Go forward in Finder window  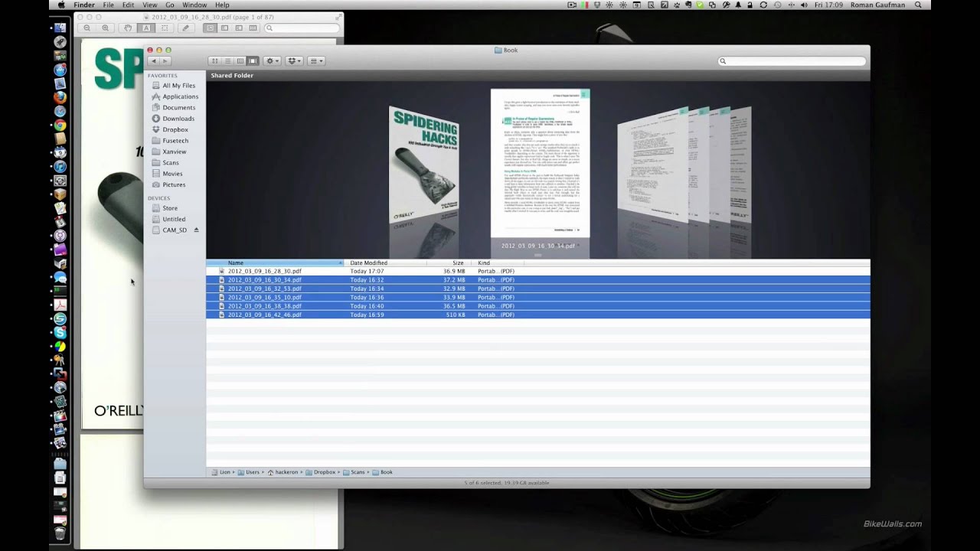(165, 60)
